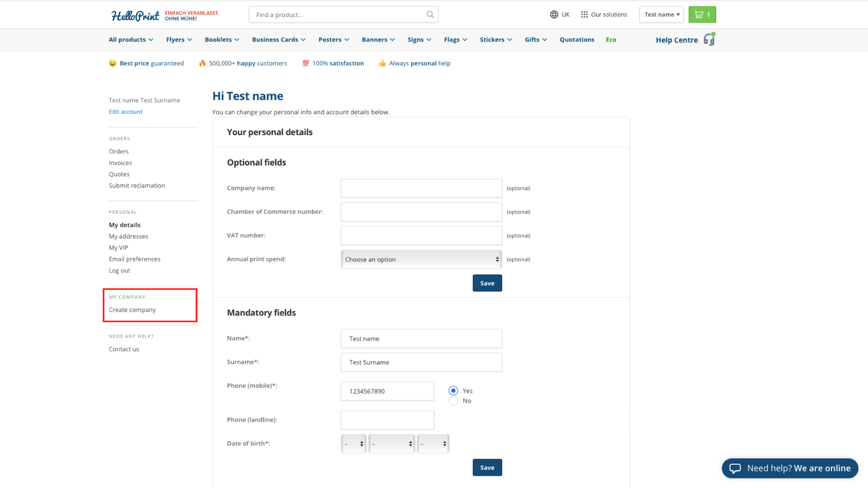Go to My details
Viewport: 868px width, 488px height.
(125, 225)
